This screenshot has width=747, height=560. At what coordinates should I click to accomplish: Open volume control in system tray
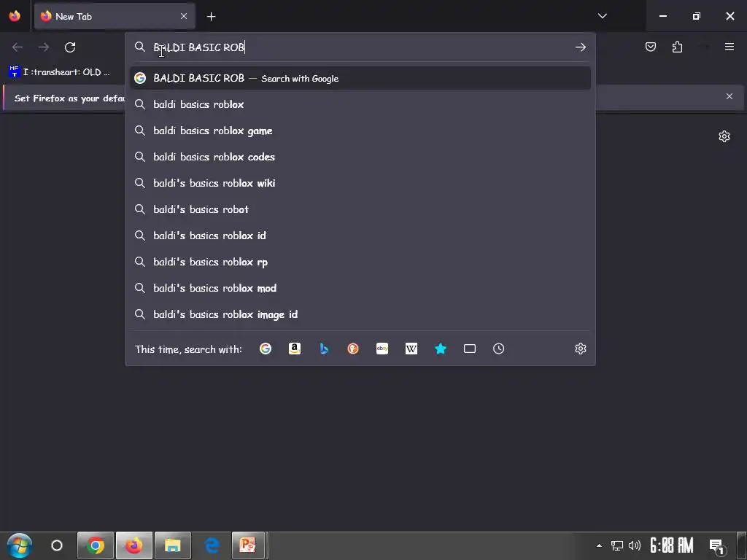635,545
